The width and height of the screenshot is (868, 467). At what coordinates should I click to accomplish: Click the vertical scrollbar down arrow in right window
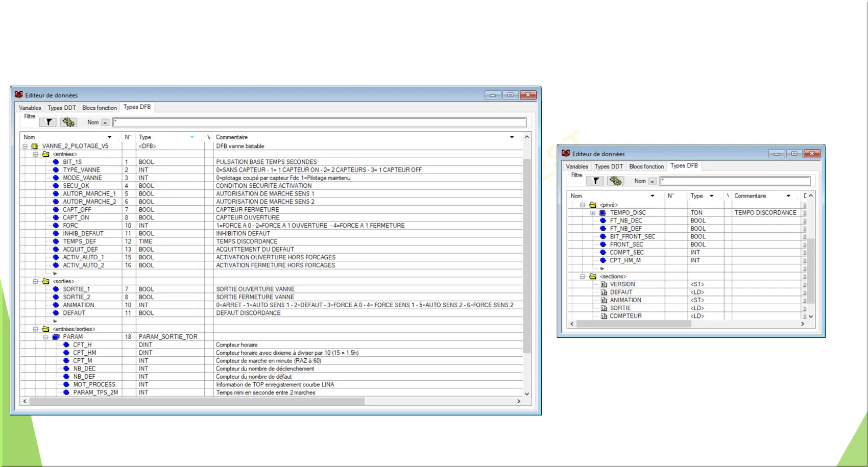click(811, 316)
